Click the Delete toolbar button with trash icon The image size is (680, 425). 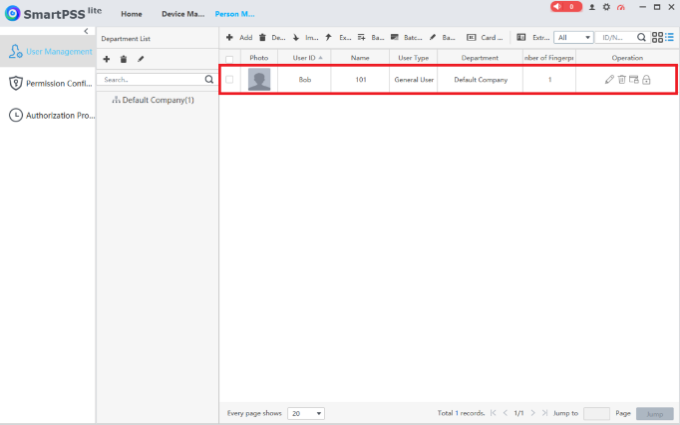pos(272,38)
